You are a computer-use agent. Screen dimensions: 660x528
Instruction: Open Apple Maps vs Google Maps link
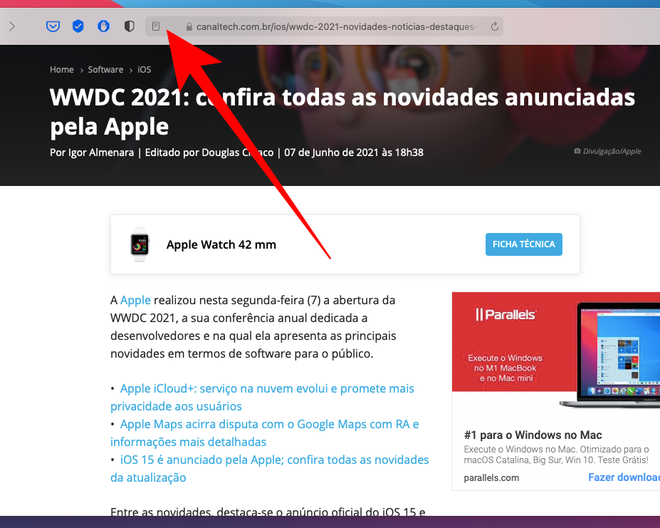(x=265, y=433)
